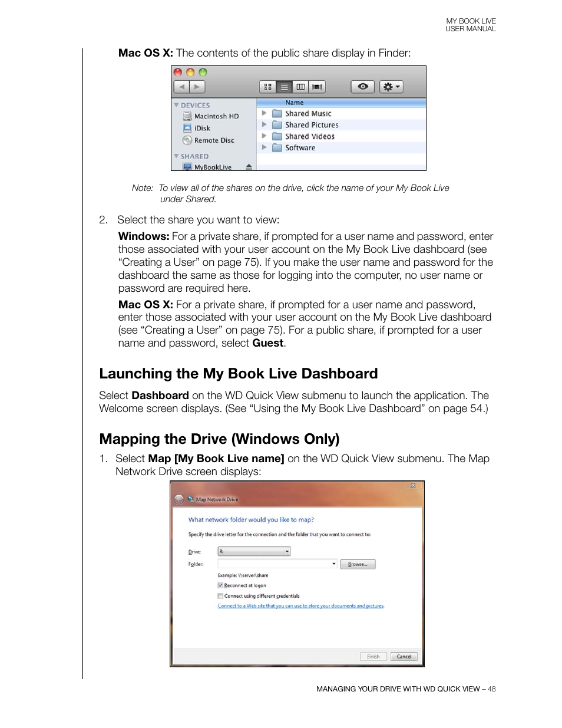This screenshot has width=562, height=728.
Task: Select Remote Disc in sidebar
Action: coord(214,140)
